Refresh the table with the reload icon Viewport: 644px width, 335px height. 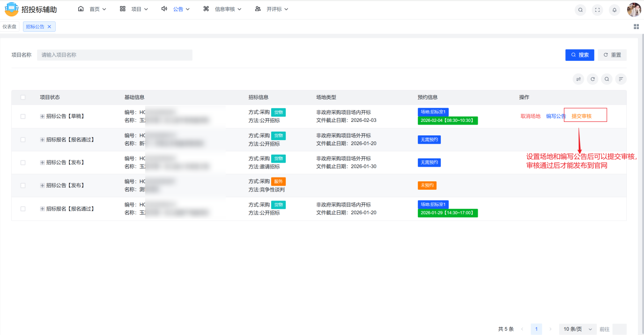(x=592, y=79)
